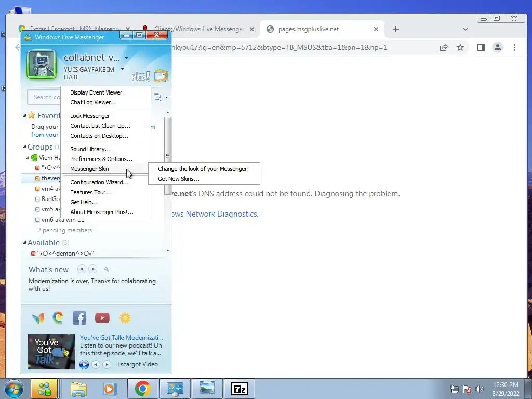The height and width of the screenshot is (399, 532).
Task: Collapse the Groups section
Action: (24, 147)
